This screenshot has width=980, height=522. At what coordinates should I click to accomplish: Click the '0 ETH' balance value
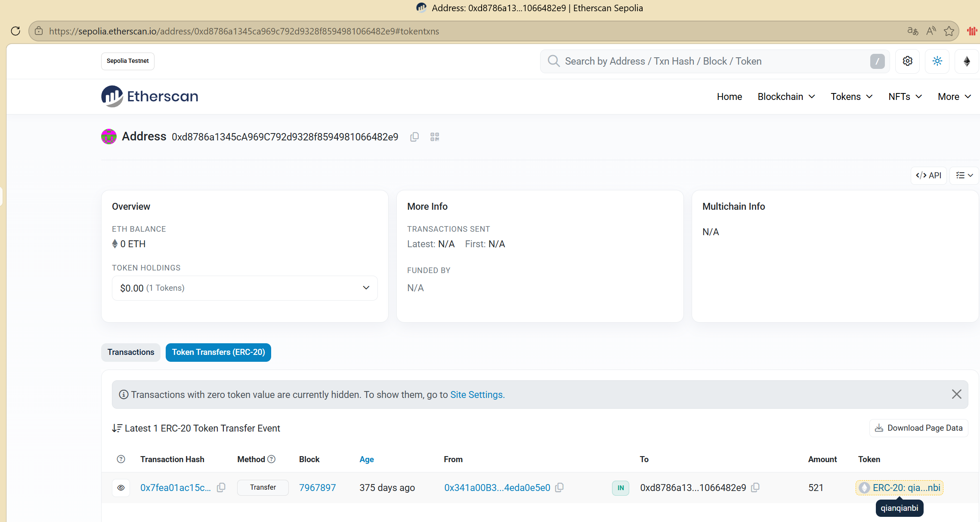point(133,244)
